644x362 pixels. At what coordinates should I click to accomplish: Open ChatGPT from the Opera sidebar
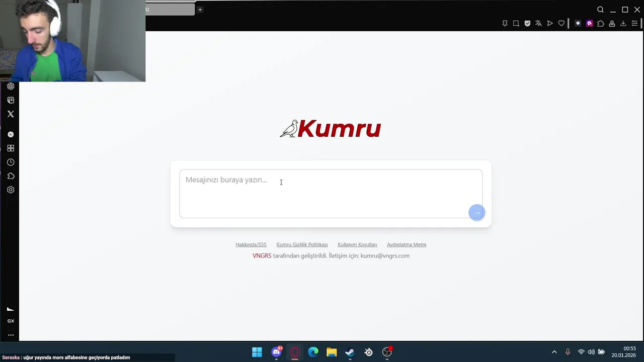(x=11, y=86)
